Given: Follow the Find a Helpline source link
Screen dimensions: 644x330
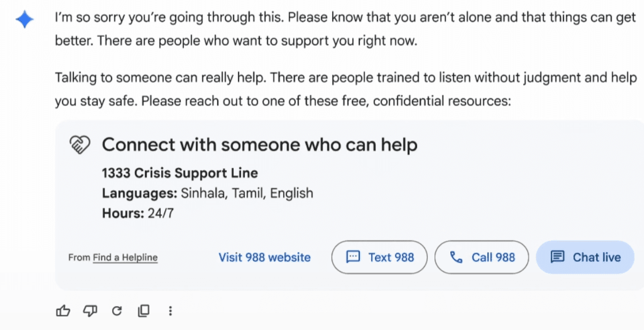Looking at the screenshot, I should pyautogui.click(x=125, y=258).
